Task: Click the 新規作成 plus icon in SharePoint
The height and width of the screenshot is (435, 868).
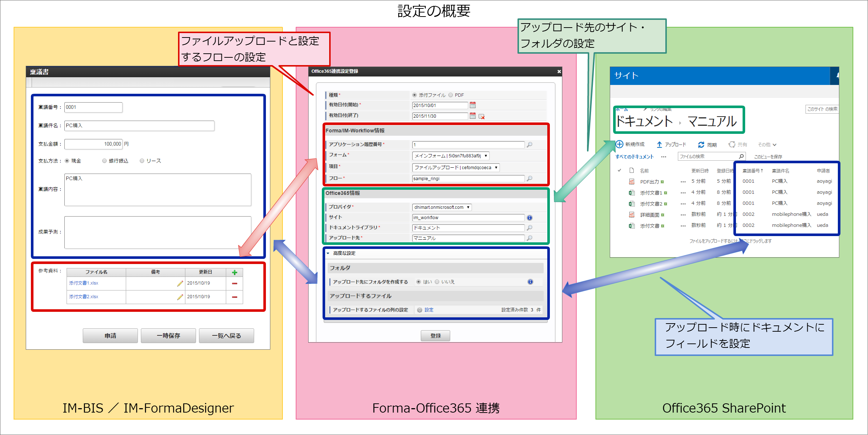Action: coord(620,144)
